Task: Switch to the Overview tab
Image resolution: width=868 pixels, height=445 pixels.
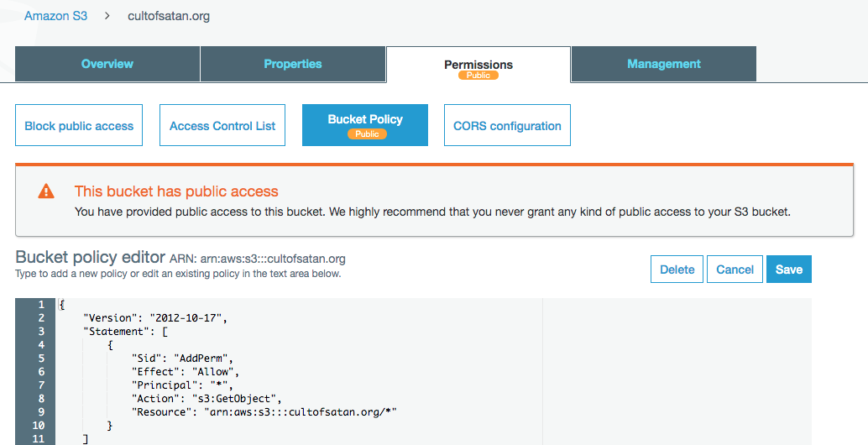Action: [107, 64]
